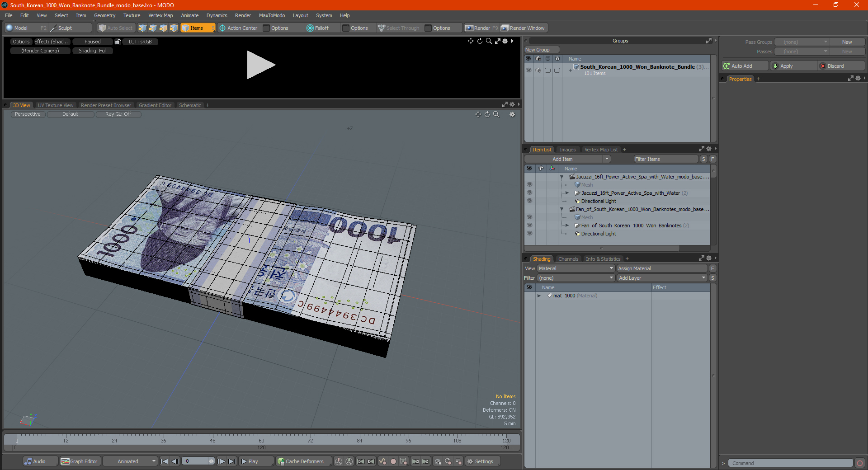Image resolution: width=868 pixels, height=470 pixels.
Task: Click the record (circle) keyframe icon
Action: pos(393,461)
